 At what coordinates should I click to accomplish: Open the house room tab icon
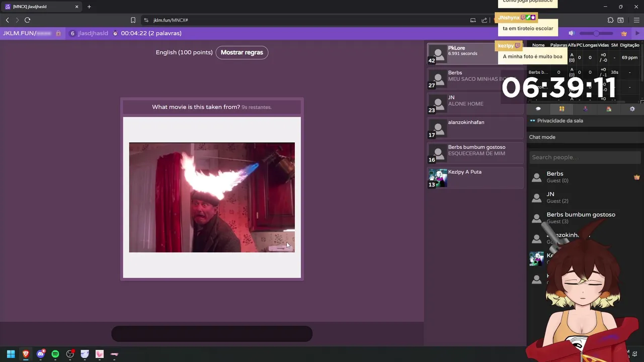coord(609,109)
